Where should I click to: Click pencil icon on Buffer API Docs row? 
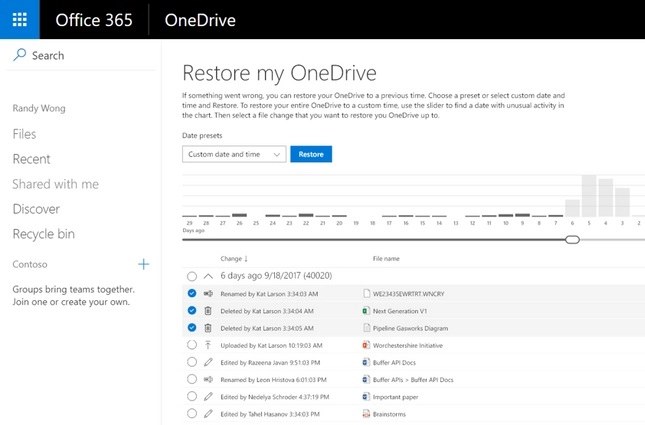pyautogui.click(x=208, y=362)
